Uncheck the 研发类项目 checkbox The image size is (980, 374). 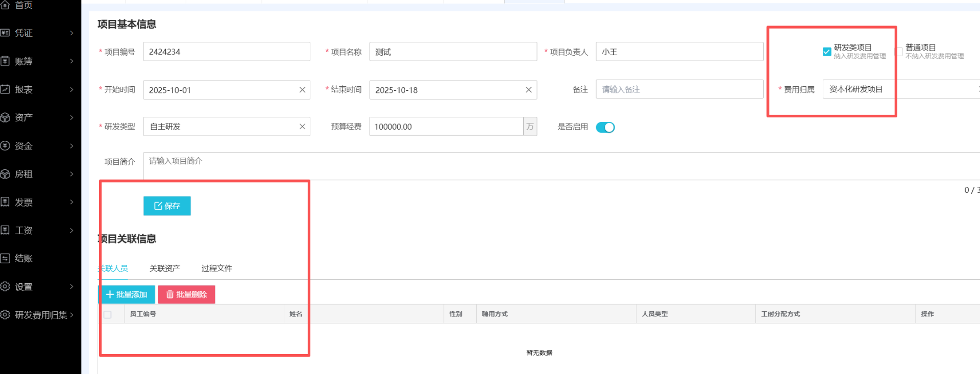[827, 52]
